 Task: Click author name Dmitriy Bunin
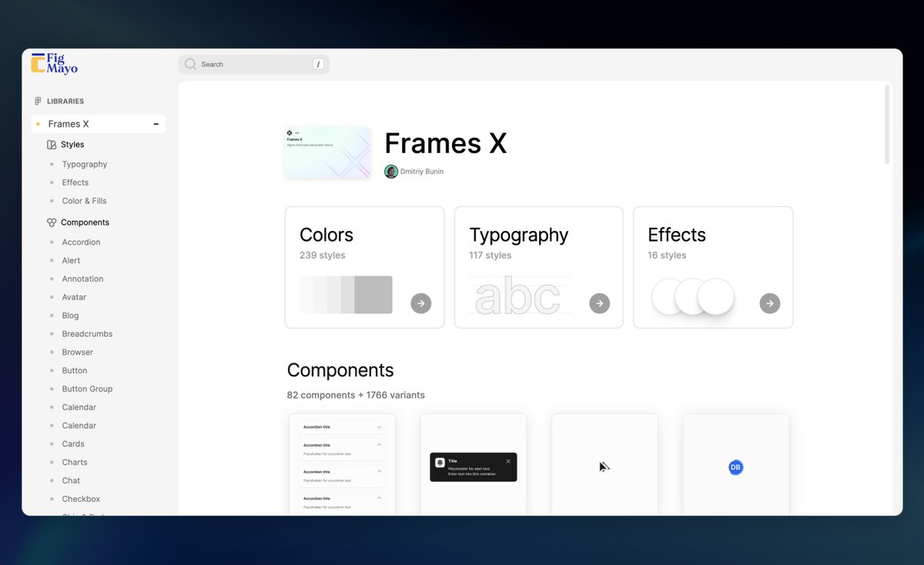tap(422, 172)
